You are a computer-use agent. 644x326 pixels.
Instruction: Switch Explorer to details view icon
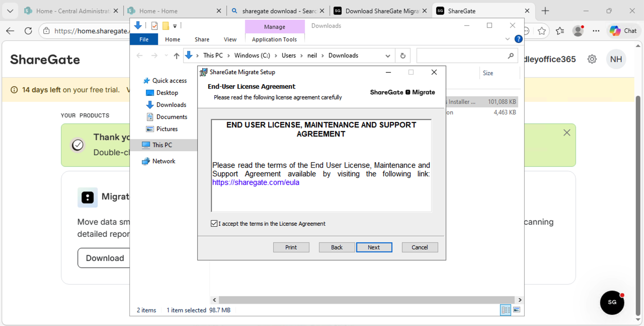tap(506, 310)
